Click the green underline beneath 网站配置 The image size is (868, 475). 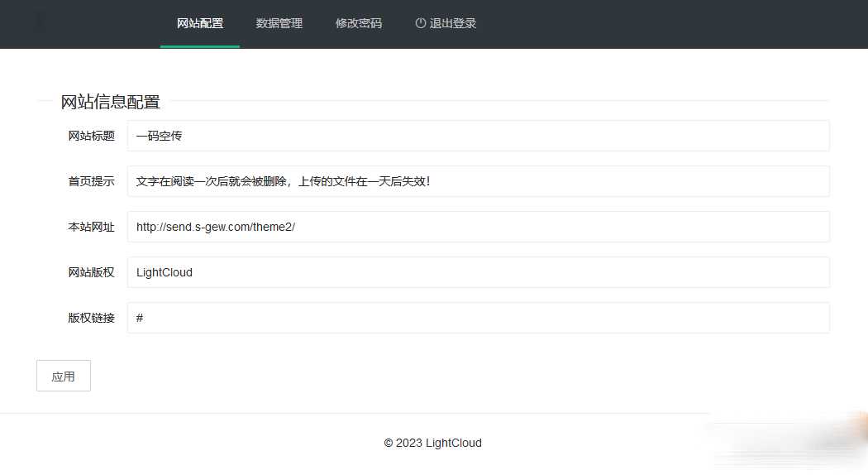[200, 46]
